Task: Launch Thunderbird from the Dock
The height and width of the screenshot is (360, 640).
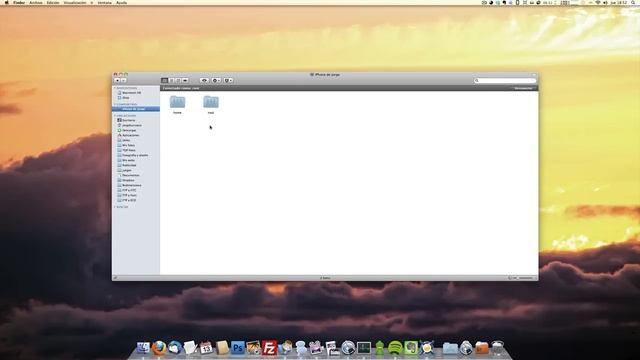Action: [x=175, y=348]
